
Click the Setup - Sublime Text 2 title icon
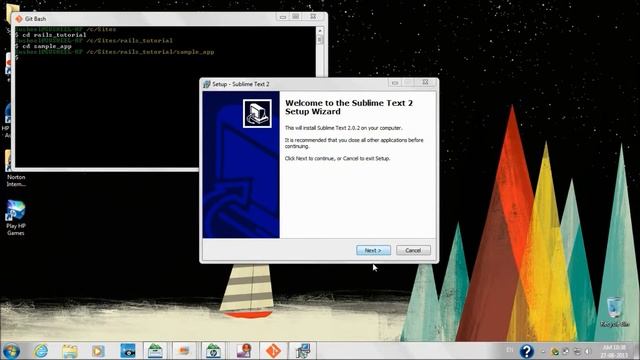coord(207,84)
